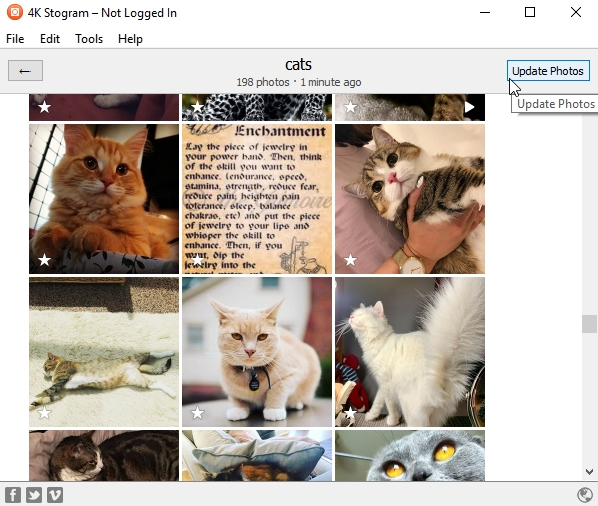This screenshot has width=598, height=506.
Task: Star the top-left dark red photo
Action: pos(45,107)
